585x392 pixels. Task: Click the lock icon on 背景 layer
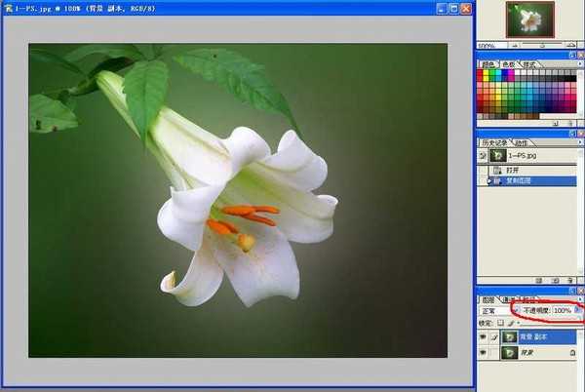click(x=572, y=351)
